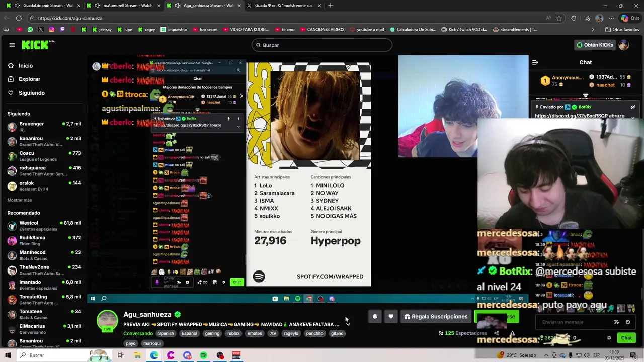This screenshot has width=644, height=362.
Task: Click the favorite star in address bar
Action: pyautogui.click(x=559, y=18)
